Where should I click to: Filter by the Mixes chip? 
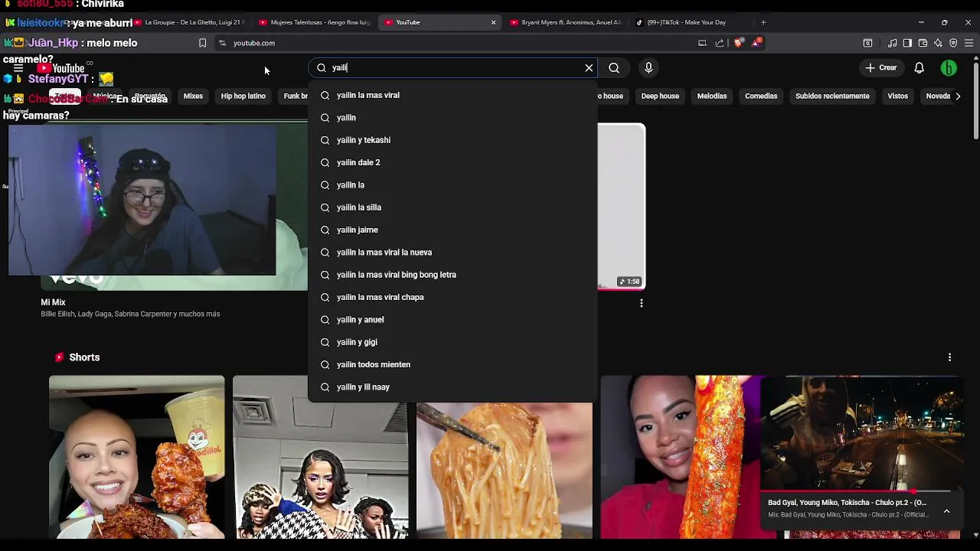[193, 96]
